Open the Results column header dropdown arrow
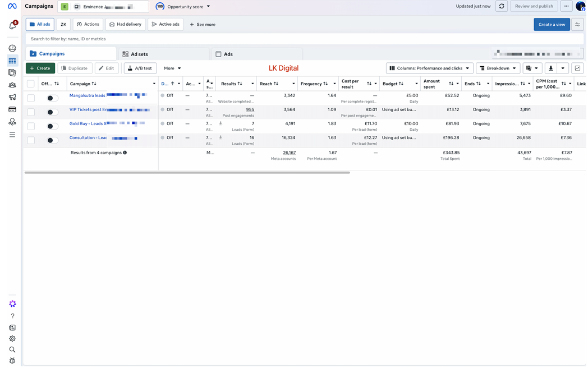This screenshot has height=368, width=588. point(252,84)
